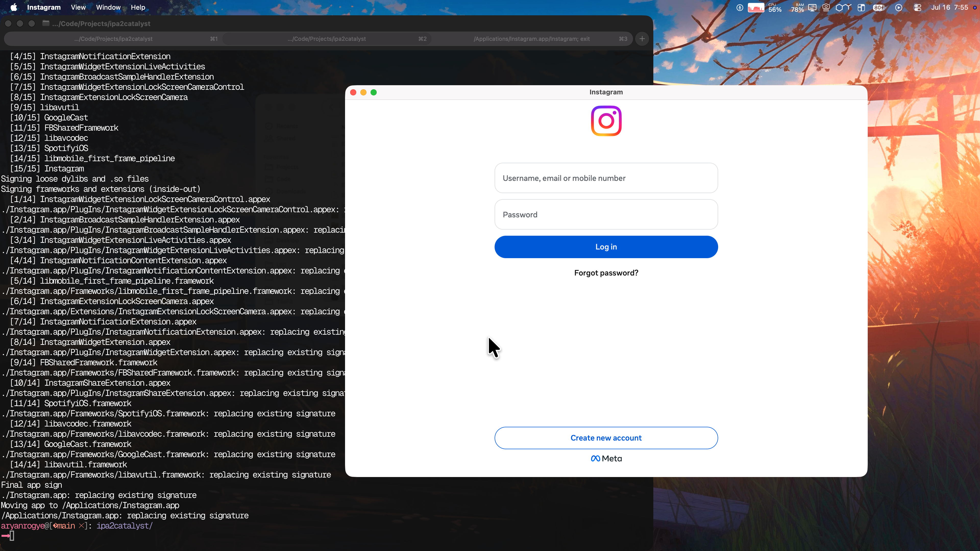Select the second ipa2catalyst terminal tab
This screenshot has width=980, height=551.
click(327, 39)
